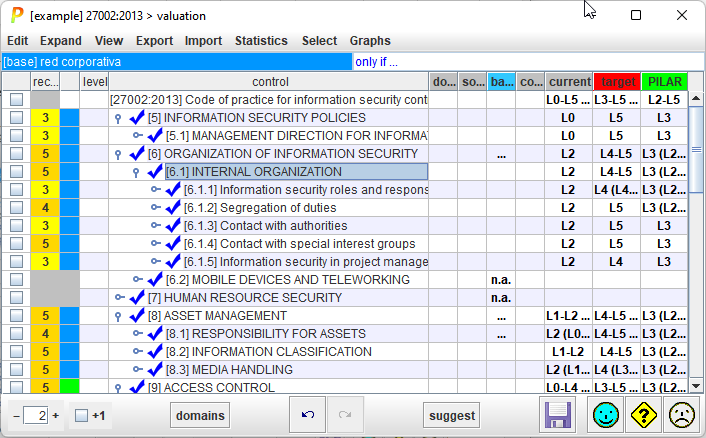Click the plus level stepper
This screenshot has width=706, height=438.
click(x=55, y=415)
